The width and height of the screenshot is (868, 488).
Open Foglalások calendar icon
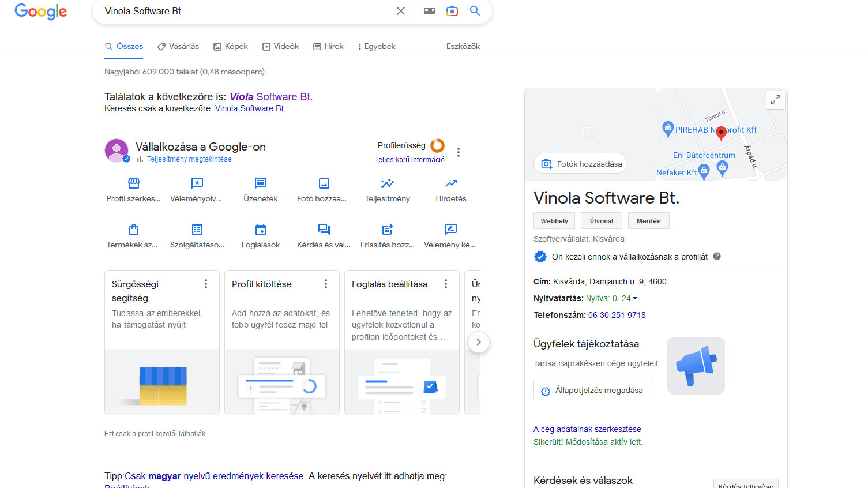(261, 230)
